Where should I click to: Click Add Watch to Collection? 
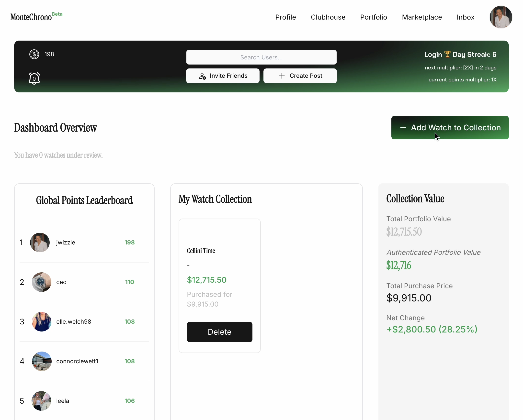(x=450, y=127)
